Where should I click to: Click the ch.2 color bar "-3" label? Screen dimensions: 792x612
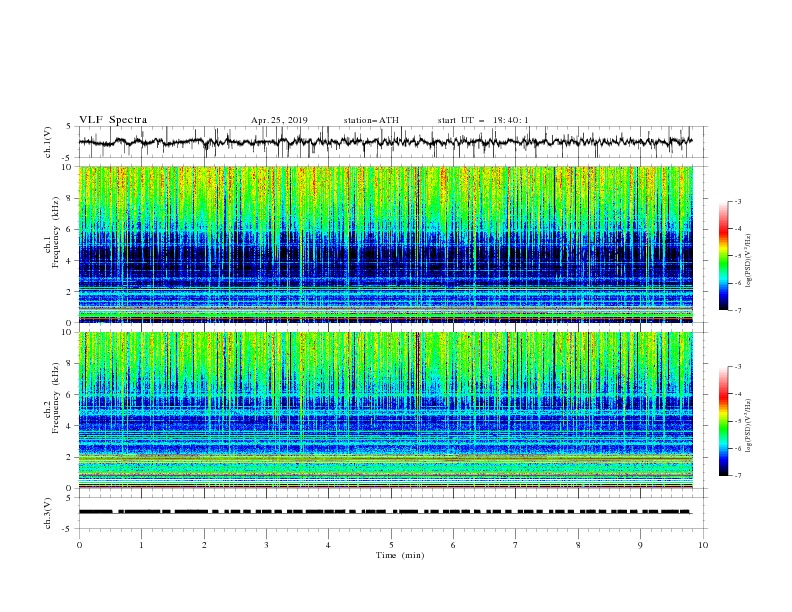(738, 367)
